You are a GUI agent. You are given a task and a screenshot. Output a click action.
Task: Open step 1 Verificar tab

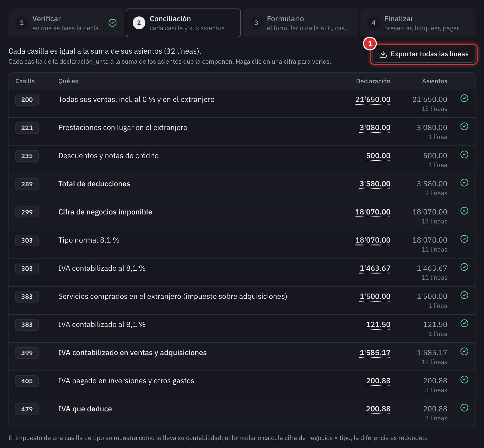pos(66,23)
